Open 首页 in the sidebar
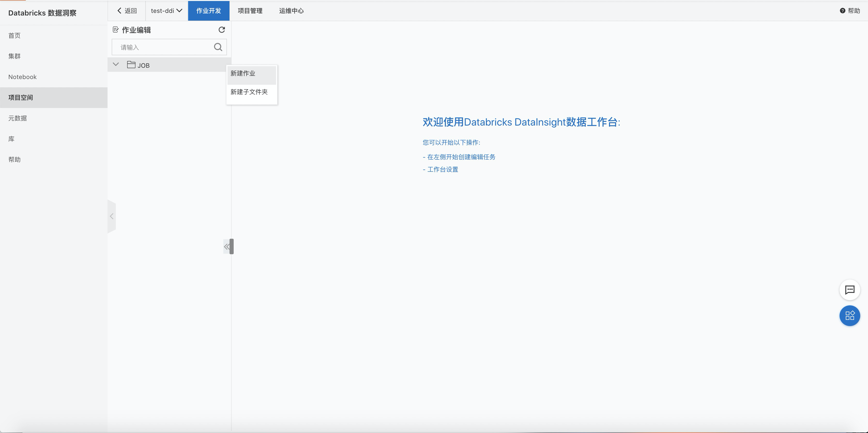Screen dimensions: 868x433 pyautogui.click(x=54, y=35)
